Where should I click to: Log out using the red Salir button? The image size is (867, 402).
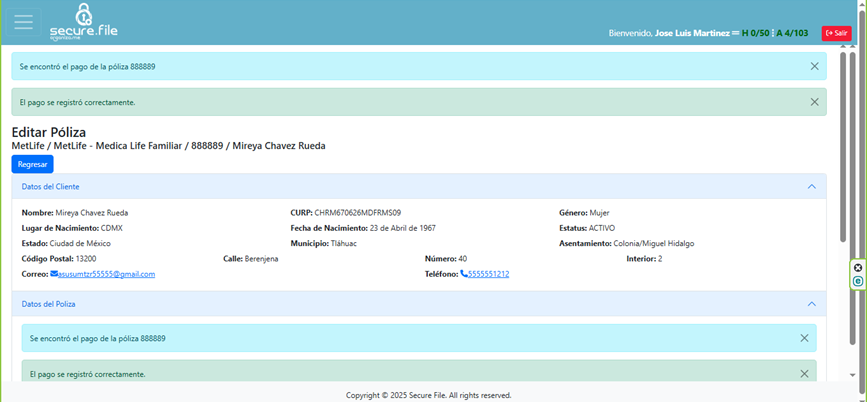click(836, 33)
